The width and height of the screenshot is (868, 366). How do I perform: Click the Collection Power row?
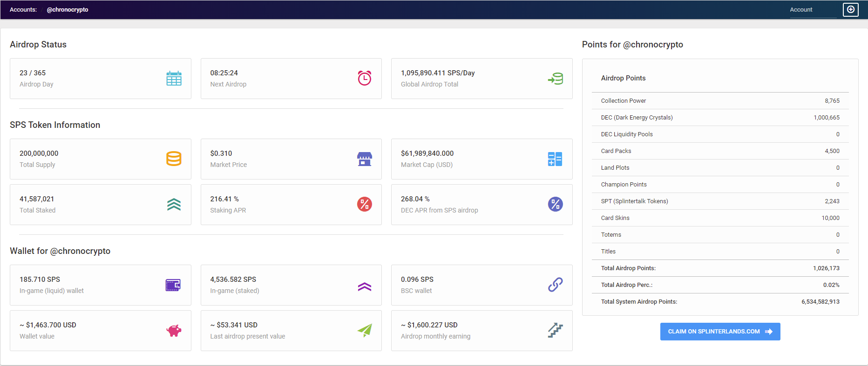(720, 101)
